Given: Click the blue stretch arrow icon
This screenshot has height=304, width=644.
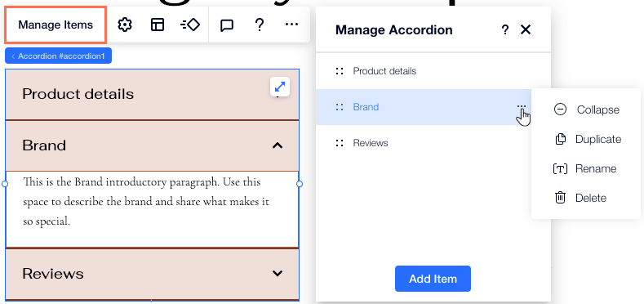Looking at the screenshot, I should coord(280,87).
